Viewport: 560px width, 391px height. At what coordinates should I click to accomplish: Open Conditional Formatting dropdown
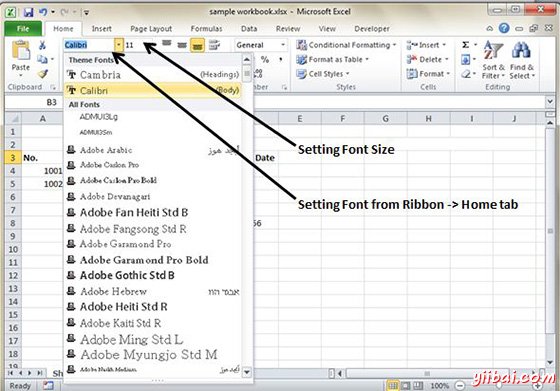click(x=346, y=45)
